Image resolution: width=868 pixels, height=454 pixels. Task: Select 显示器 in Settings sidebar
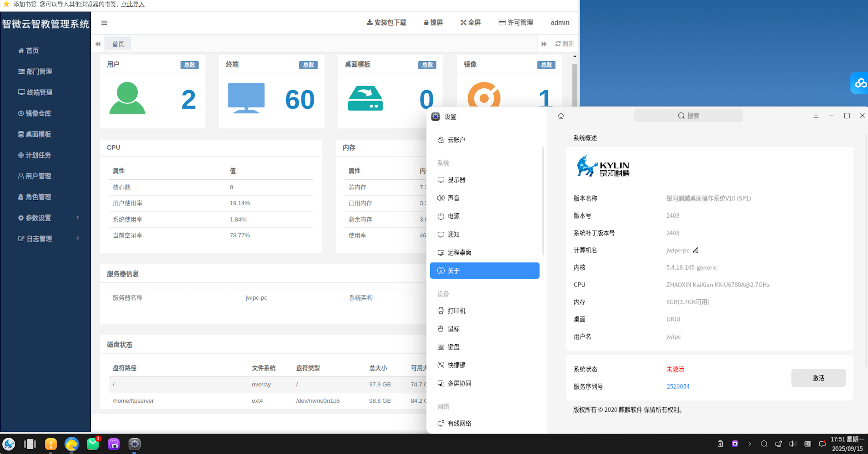[456, 180]
